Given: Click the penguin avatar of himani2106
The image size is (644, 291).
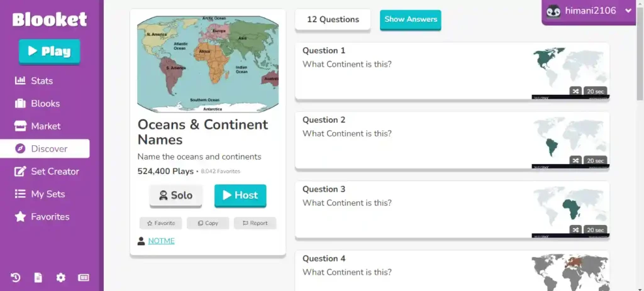Looking at the screenshot, I should (x=553, y=11).
